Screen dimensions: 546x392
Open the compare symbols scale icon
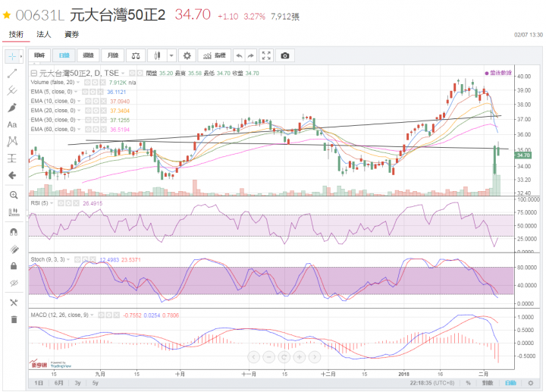[x=136, y=55]
